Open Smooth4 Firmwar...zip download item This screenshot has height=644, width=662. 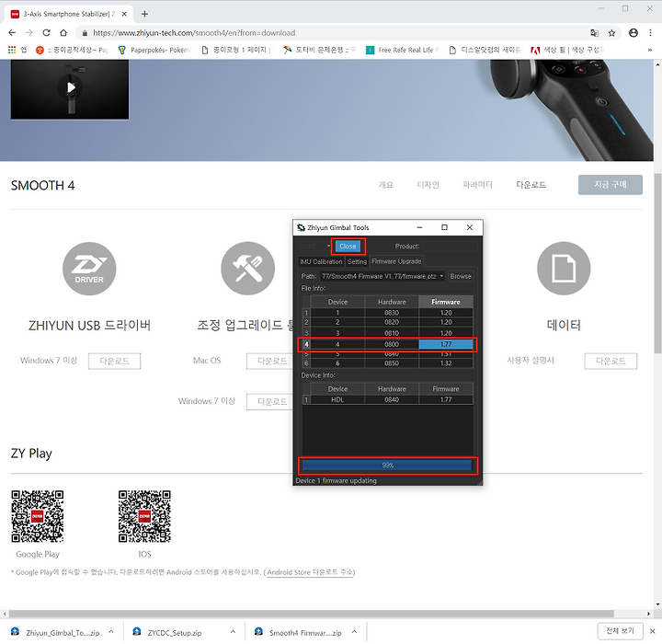pyautogui.click(x=299, y=633)
